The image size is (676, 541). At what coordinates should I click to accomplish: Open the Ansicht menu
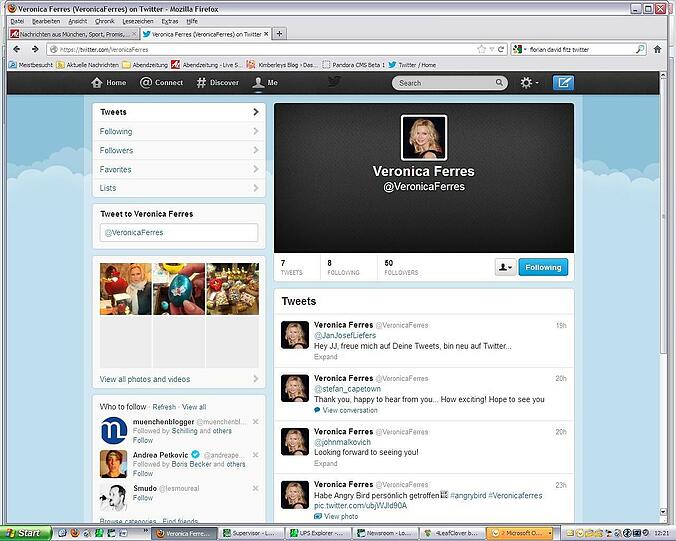tap(78, 21)
